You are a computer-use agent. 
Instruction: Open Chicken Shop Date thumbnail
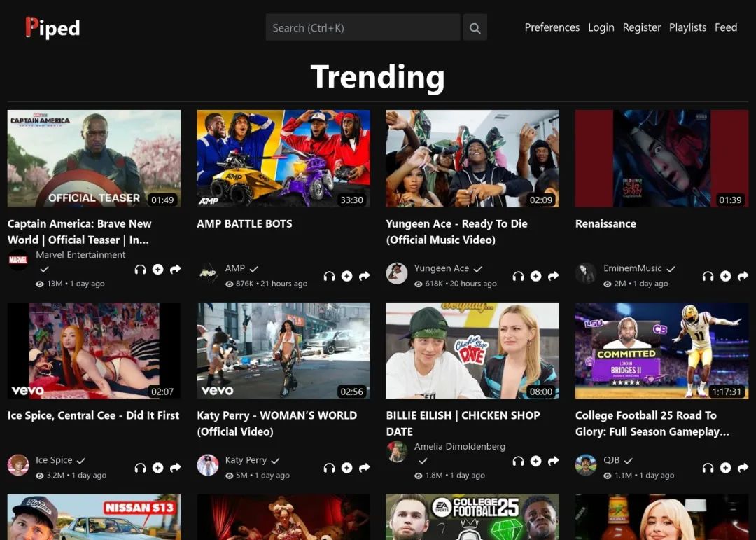472,351
